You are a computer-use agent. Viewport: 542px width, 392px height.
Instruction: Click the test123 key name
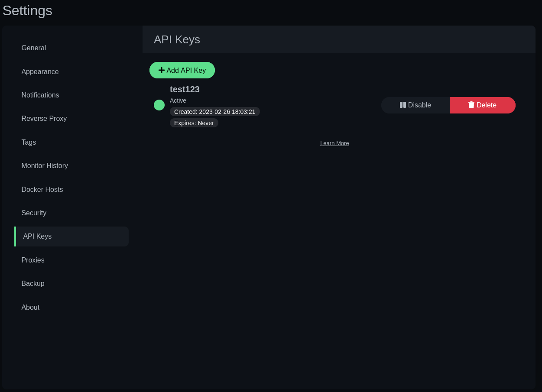185,89
